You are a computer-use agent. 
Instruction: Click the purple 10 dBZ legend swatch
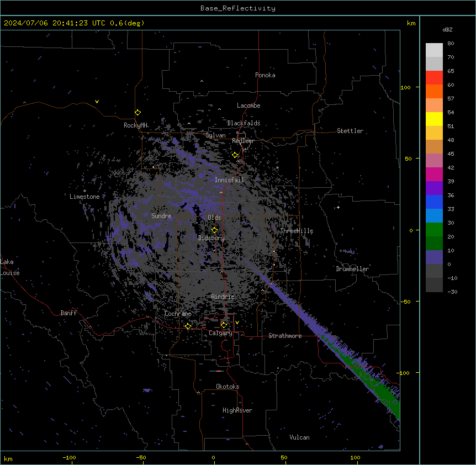pyautogui.click(x=434, y=257)
